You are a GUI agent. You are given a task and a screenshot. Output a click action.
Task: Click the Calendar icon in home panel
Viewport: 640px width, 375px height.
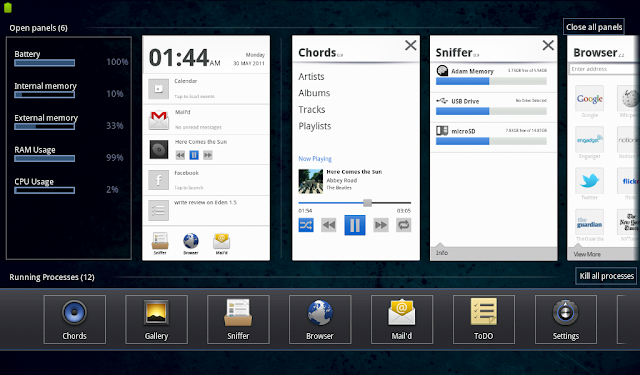click(x=158, y=89)
